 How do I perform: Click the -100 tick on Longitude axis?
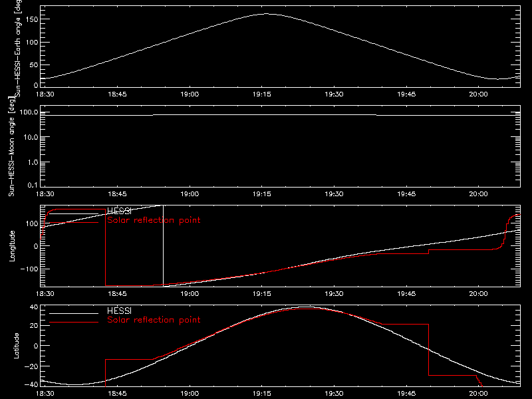tap(29, 269)
